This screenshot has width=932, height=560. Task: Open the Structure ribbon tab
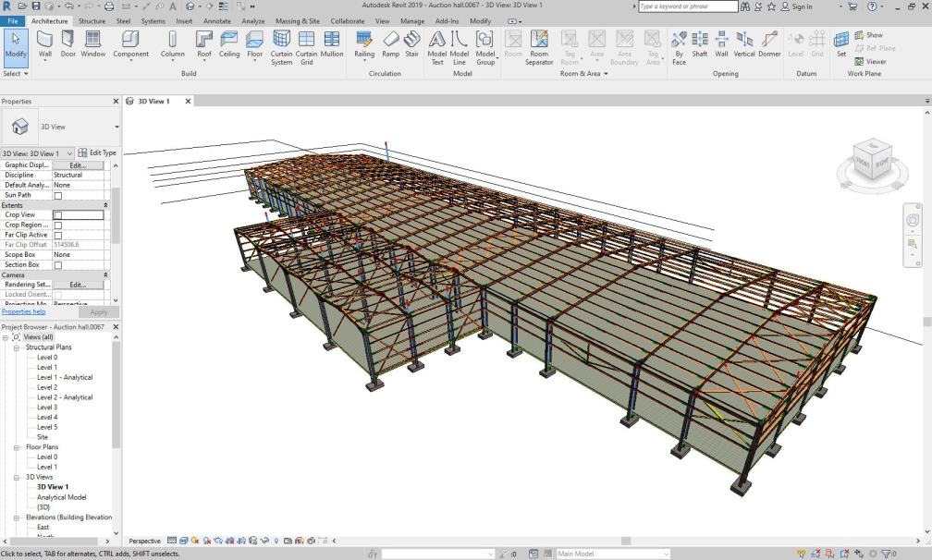point(92,20)
